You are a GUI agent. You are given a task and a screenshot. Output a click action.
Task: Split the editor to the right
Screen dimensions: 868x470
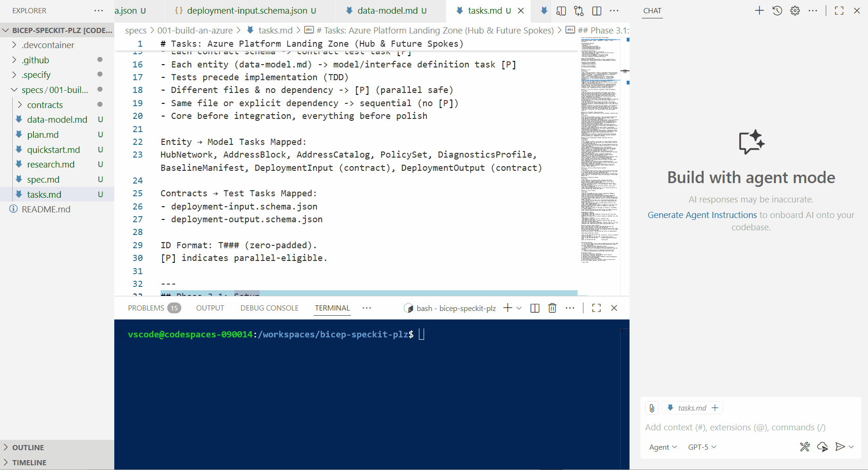[x=596, y=11]
